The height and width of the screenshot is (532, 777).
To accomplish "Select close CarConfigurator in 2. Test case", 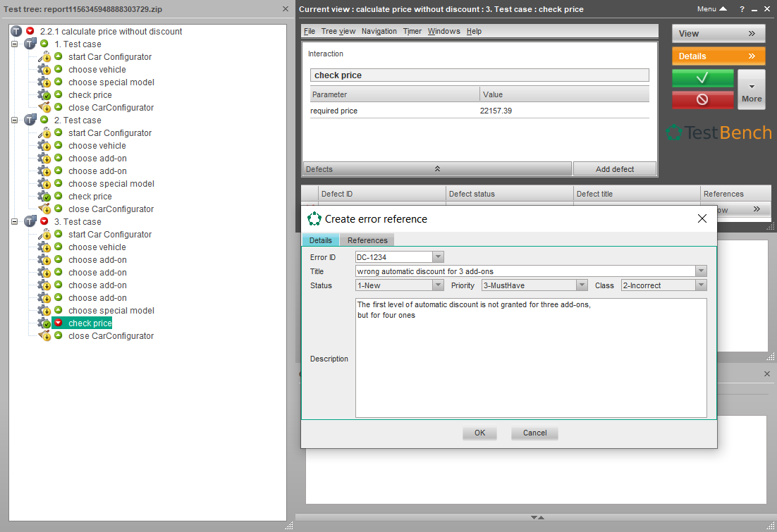I will tap(111, 209).
